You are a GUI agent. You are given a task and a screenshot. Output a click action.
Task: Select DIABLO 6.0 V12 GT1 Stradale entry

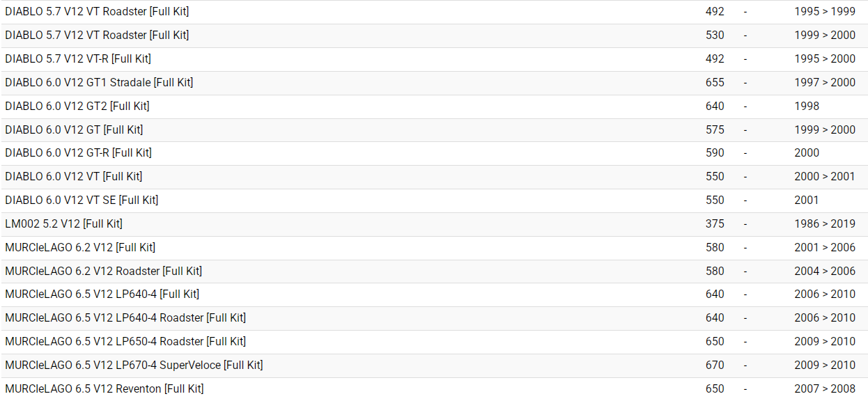pos(99,83)
